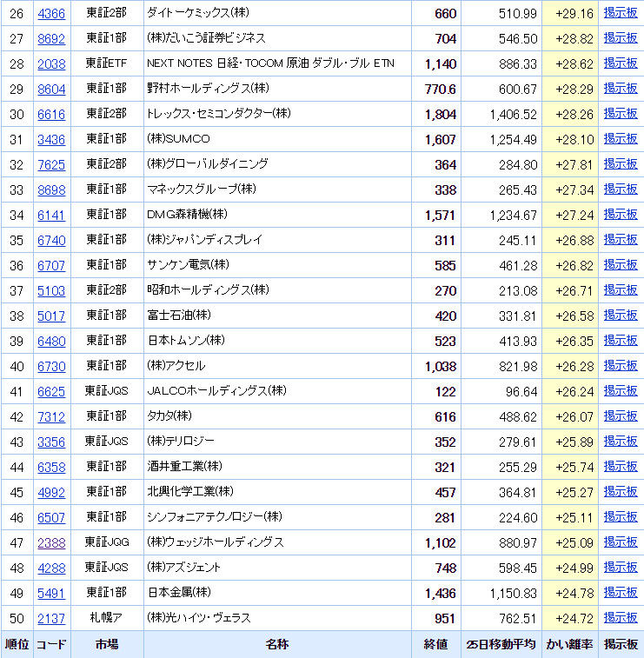Select company name トレックス・セミコンダクター(株)
The image size is (644, 658).
click(219, 114)
